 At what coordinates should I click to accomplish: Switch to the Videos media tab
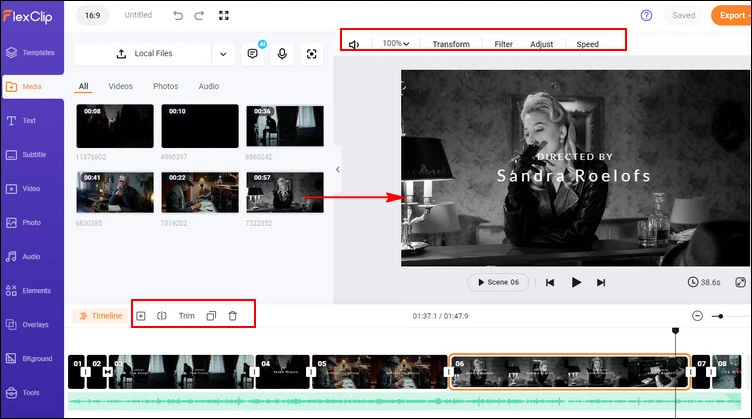click(120, 86)
